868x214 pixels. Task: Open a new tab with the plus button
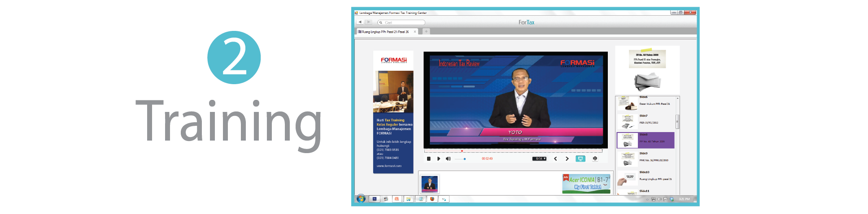[x=426, y=31]
